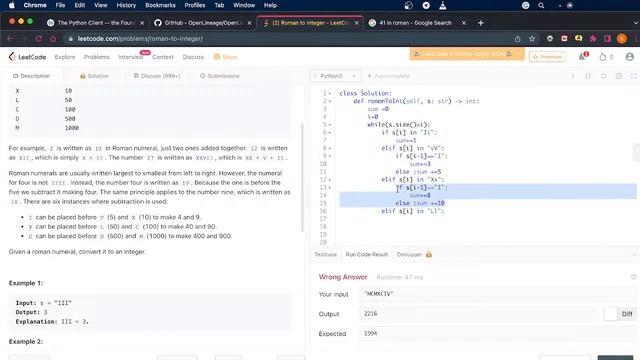Switch to the Solution tab
Viewport: 640px width, 360px height.
tap(94, 76)
